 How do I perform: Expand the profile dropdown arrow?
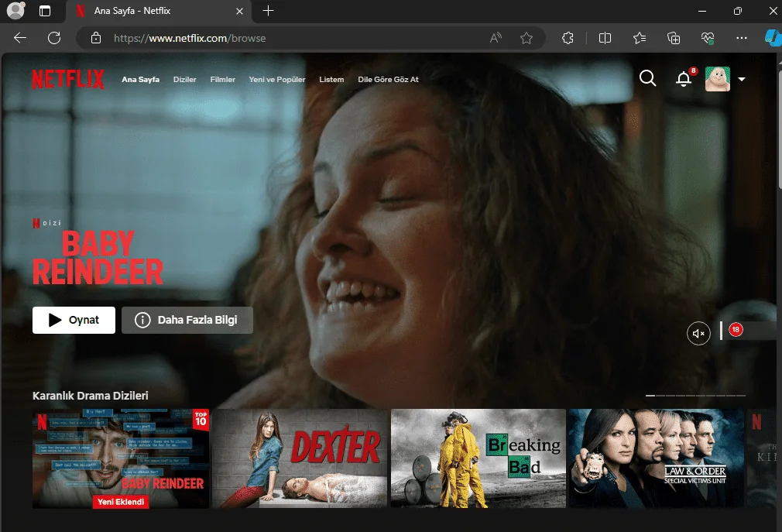742,79
